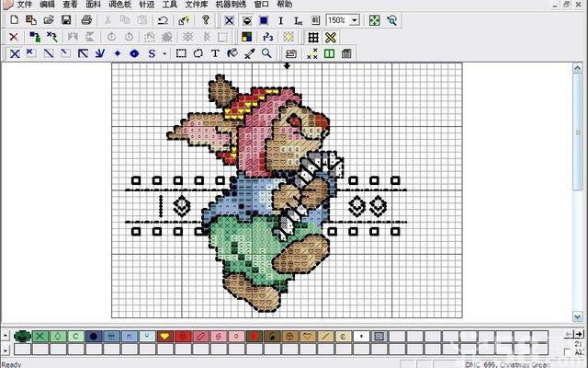This screenshot has height=368, width=588.
Task: Open the 帮助 menu
Action: coord(284,5)
